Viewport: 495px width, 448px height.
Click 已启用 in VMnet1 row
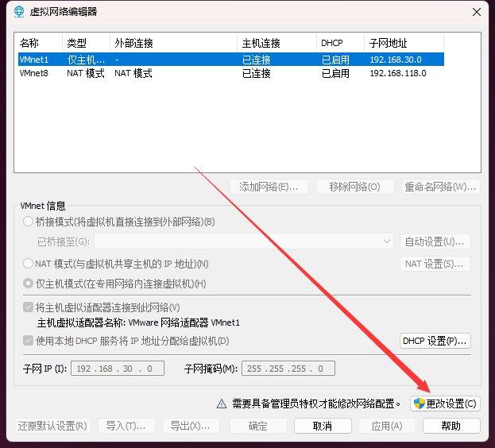point(335,60)
